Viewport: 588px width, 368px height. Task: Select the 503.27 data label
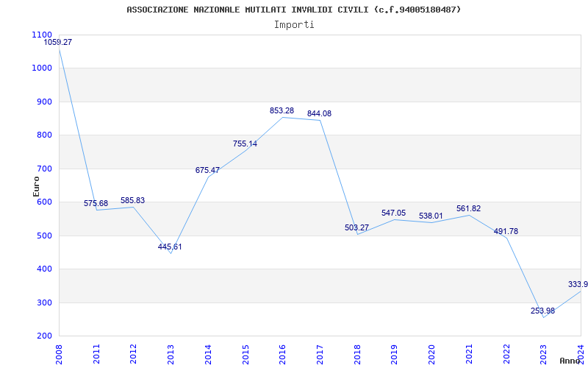click(356, 228)
